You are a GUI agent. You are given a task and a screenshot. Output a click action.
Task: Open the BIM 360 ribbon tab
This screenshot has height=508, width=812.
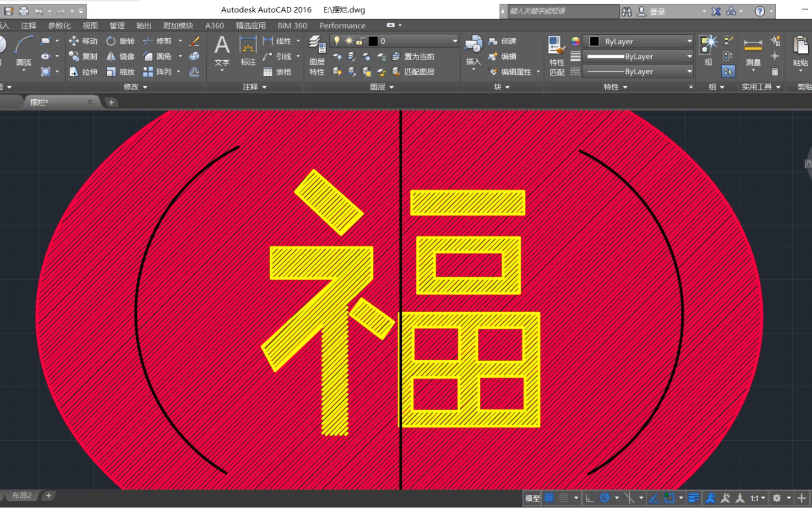(x=292, y=25)
